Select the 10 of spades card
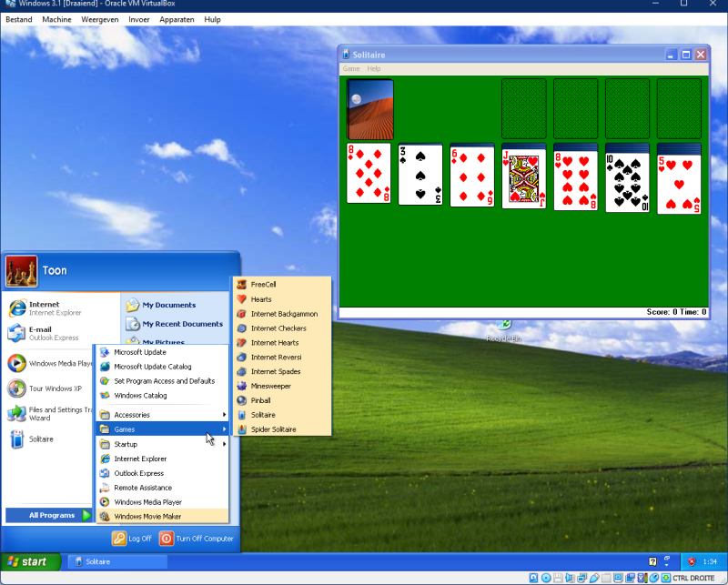This screenshot has width=728, height=585. [x=627, y=183]
